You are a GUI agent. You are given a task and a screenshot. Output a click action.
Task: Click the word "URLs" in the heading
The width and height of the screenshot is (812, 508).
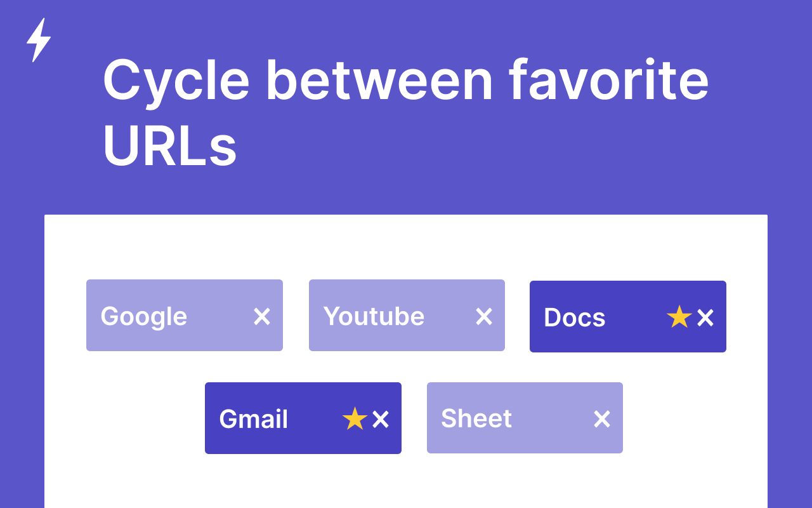pos(169,148)
